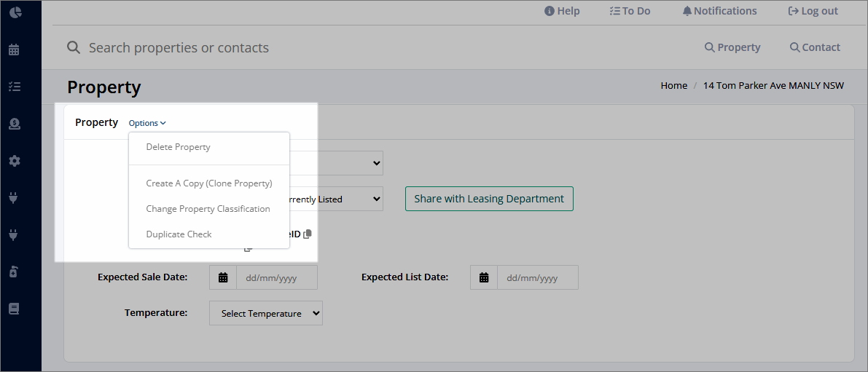Open the book icon in the sidebar

[x=15, y=309]
